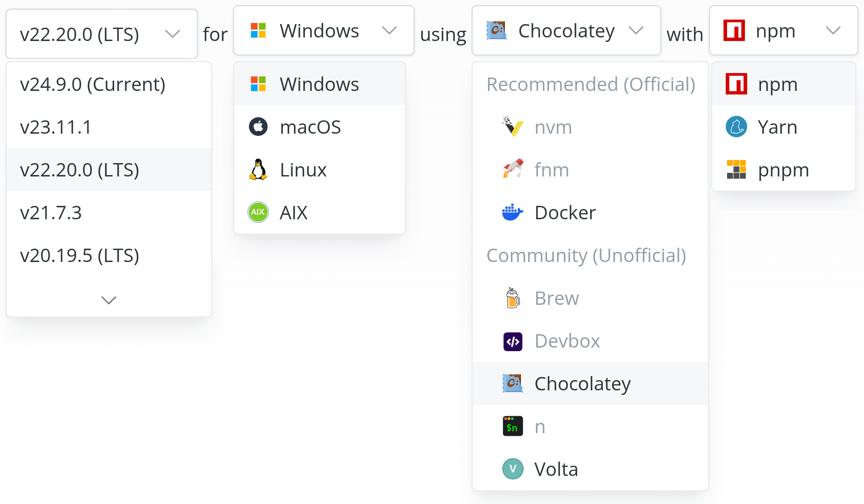
Task: Click the Yarn cat icon
Action: [x=736, y=127]
